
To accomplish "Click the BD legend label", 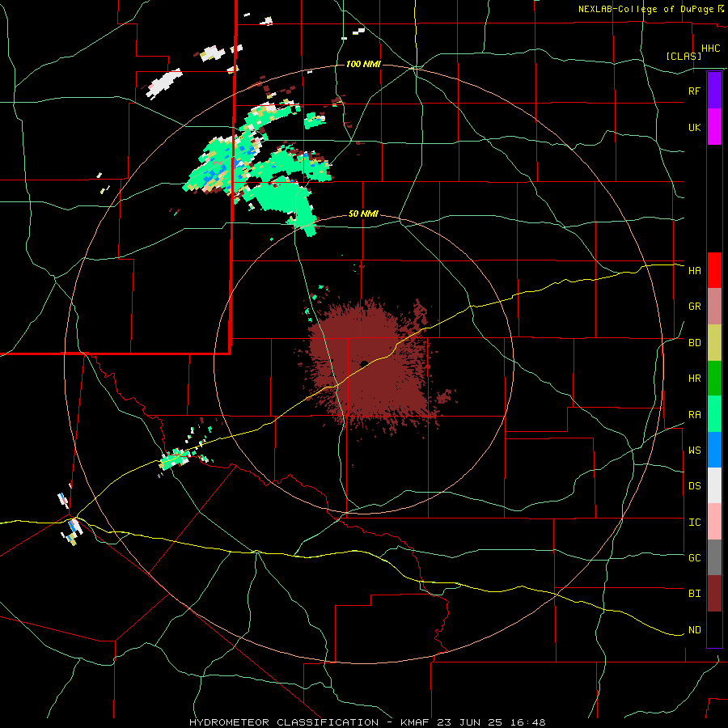I will point(694,343).
